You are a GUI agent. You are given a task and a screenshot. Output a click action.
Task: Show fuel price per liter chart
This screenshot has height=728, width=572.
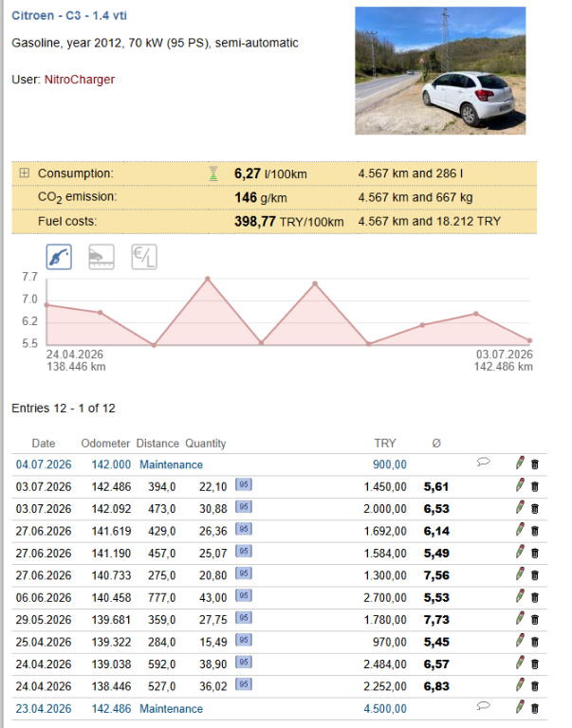[144, 257]
